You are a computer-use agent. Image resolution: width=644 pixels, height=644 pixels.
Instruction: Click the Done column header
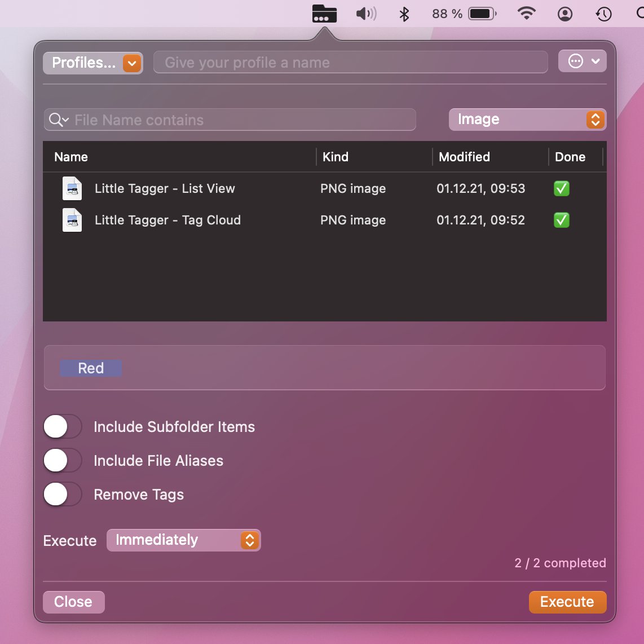coord(575,156)
